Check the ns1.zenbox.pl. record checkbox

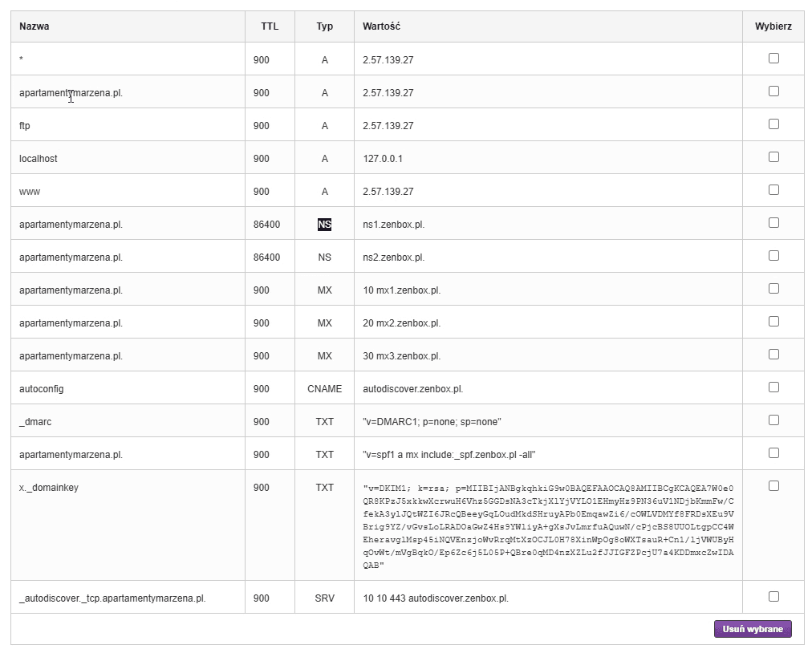coord(773,223)
